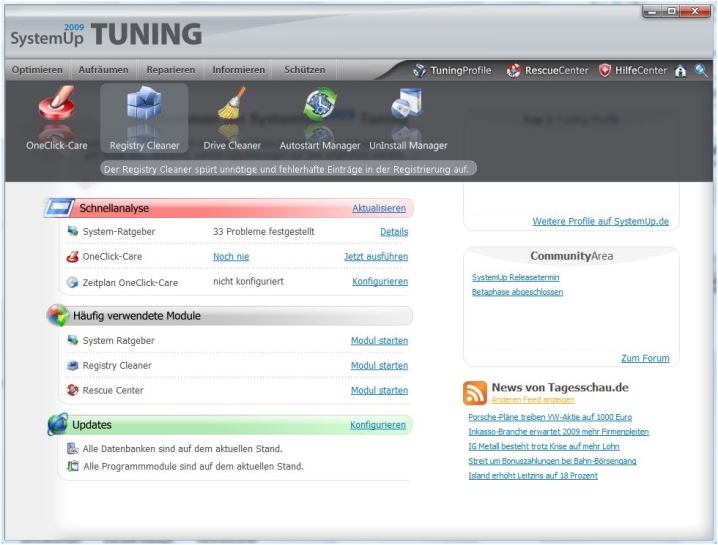Click 'Jetzt ausführen' for OneClick-Care
The width and height of the screenshot is (718, 545).
point(376,257)
